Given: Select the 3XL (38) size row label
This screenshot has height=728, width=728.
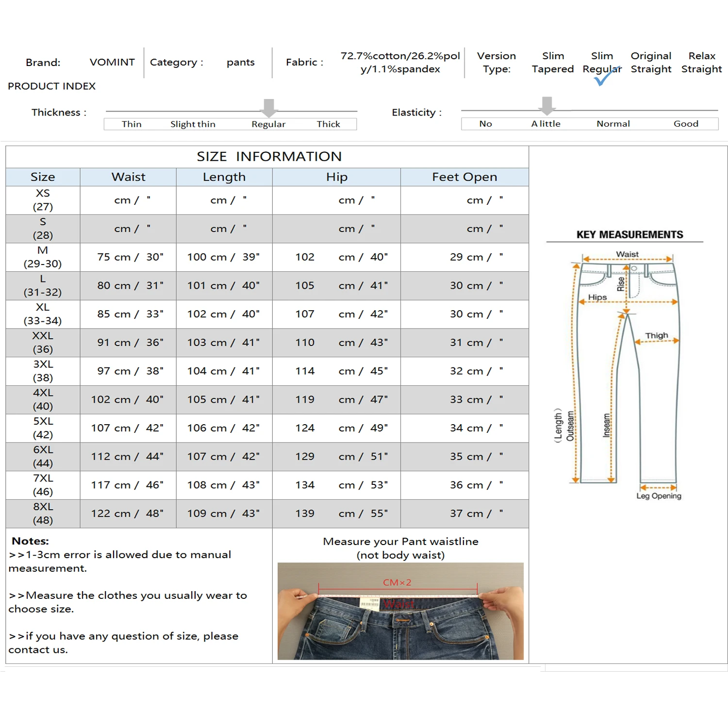Looking at the screenshot, I should tap(43, 371).
